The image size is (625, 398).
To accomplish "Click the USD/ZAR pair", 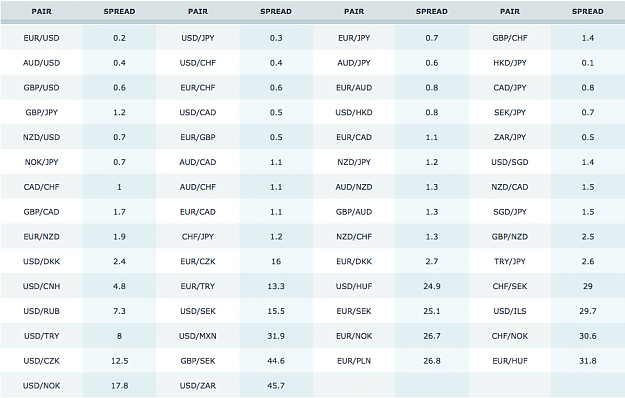I will coord(198,386).
